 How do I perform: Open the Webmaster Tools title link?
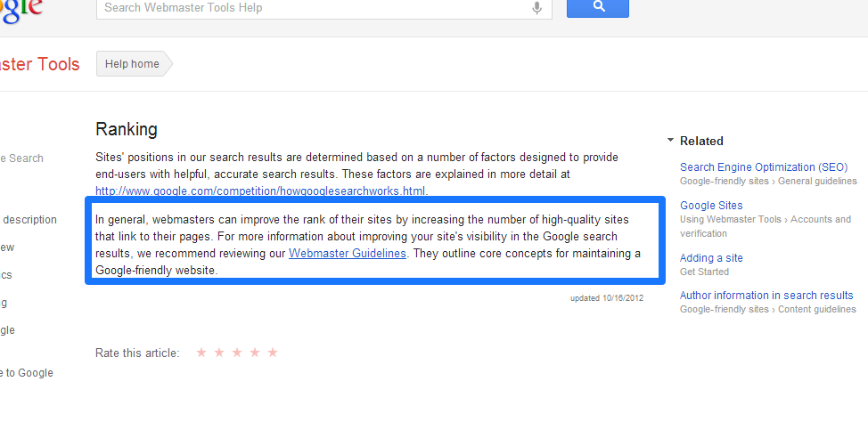[x=39, y=64]
